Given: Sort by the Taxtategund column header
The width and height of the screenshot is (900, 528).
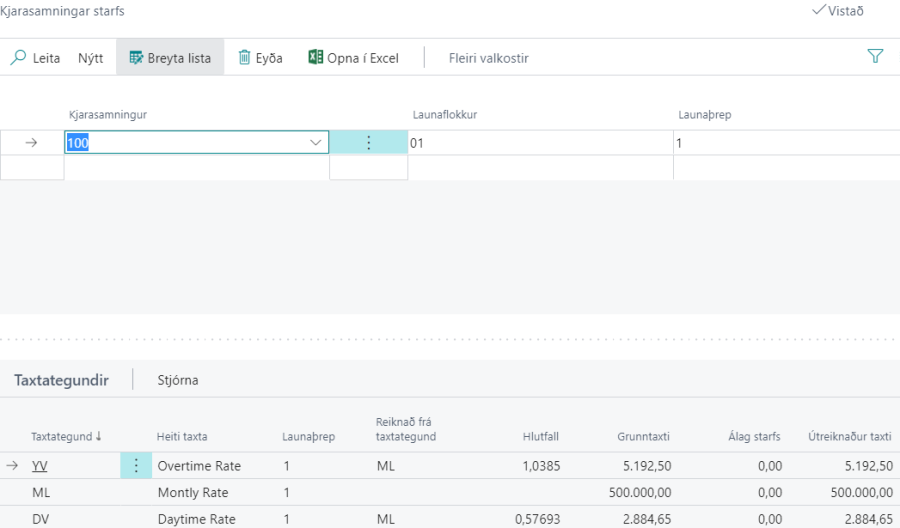Looking at the screenshot, I should tap(66, 436).
